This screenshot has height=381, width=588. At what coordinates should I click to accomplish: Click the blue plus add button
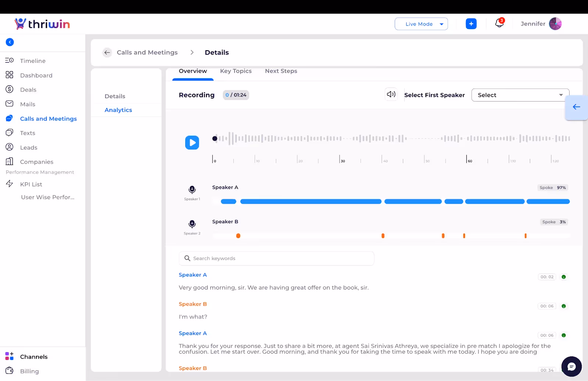click(x=471, y=24)
